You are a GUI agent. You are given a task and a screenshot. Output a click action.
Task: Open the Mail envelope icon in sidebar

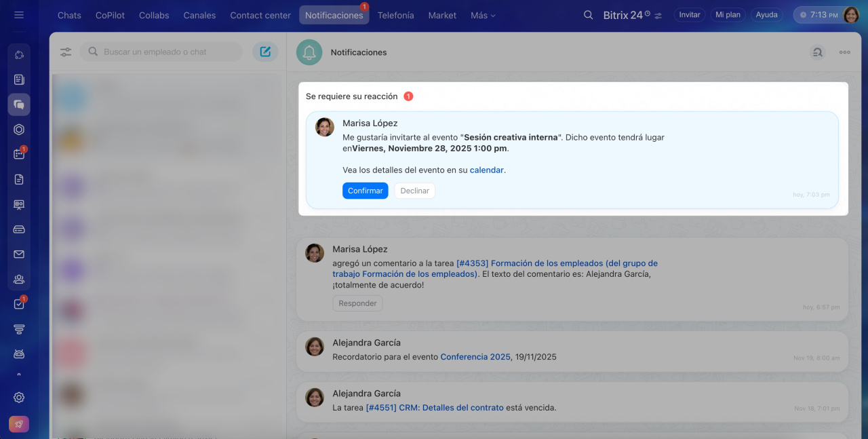click(x=19, y=254)
